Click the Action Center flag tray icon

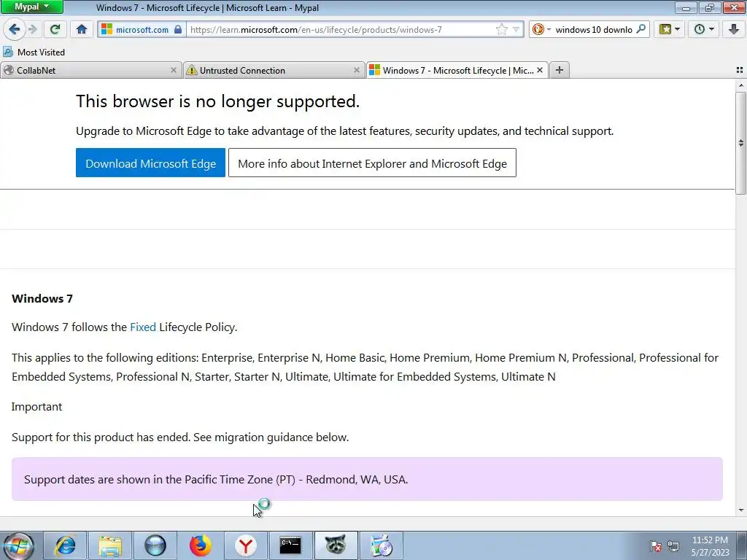click(656, 546)
